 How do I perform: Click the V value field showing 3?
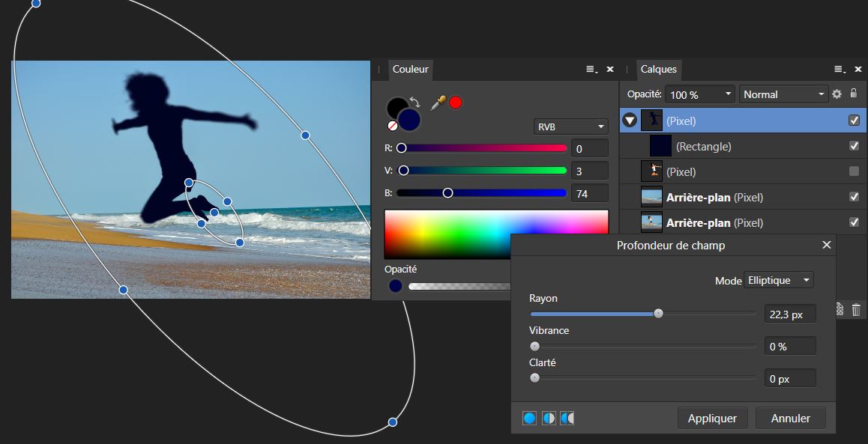click(590, 171)
